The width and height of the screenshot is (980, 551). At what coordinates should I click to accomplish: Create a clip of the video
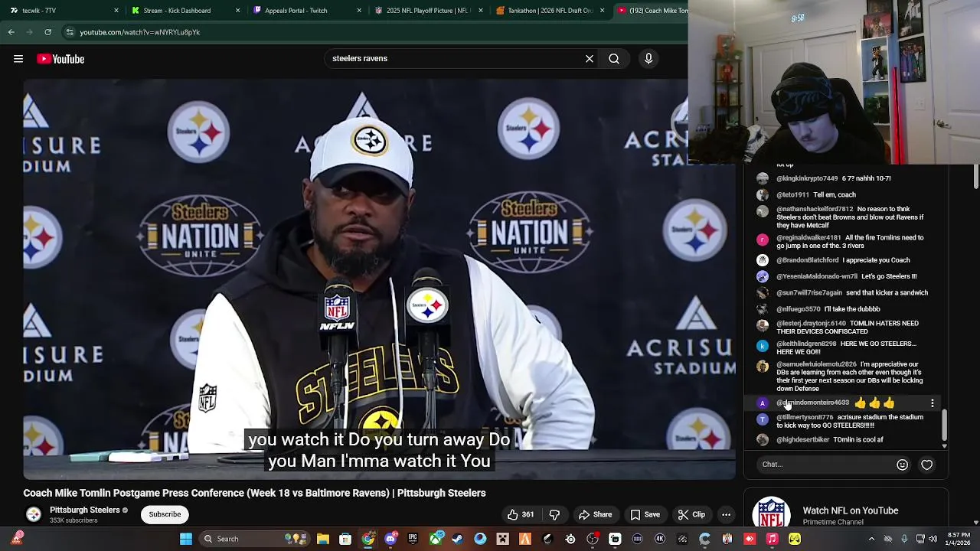691,514
